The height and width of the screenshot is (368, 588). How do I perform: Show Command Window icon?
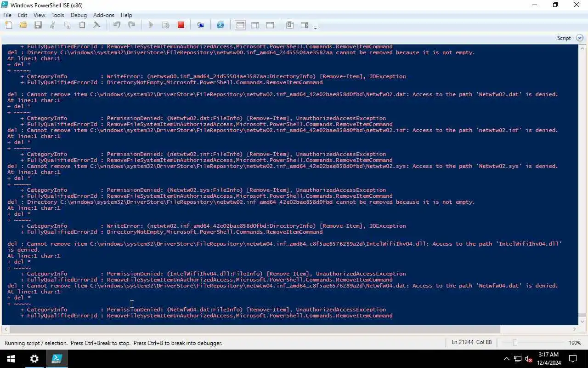[x=290, y=25]
